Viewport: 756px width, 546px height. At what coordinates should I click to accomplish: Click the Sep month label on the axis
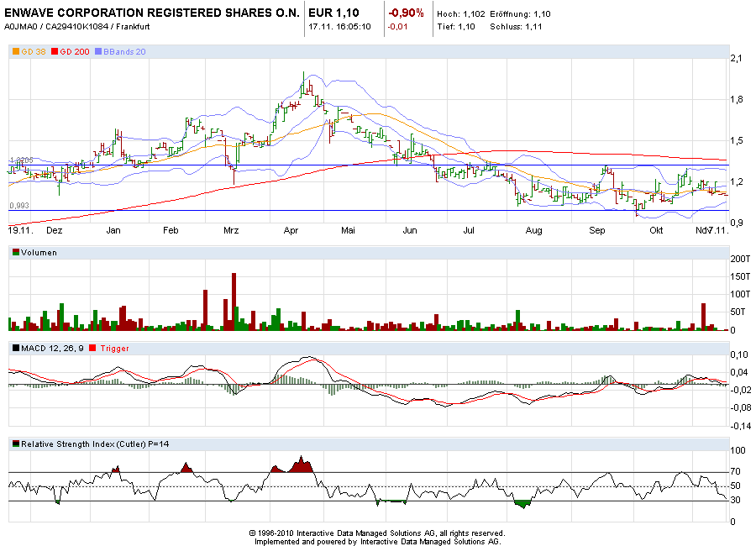tap(597, 230)
